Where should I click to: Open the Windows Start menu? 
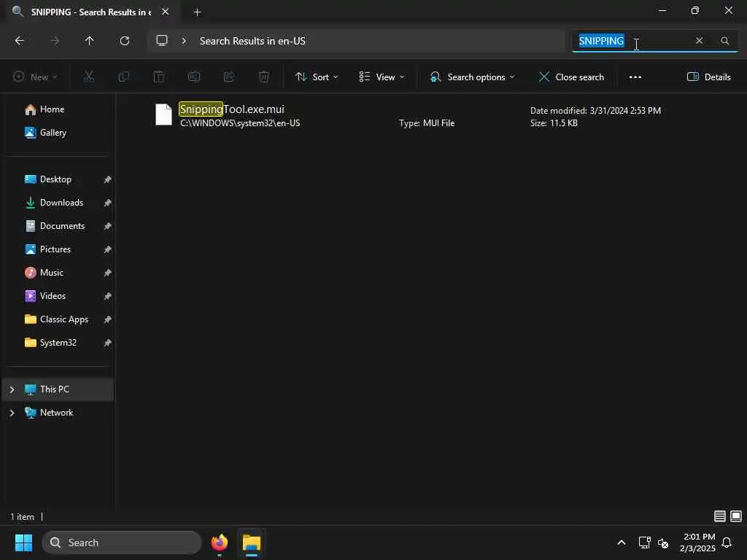[23, 542]
